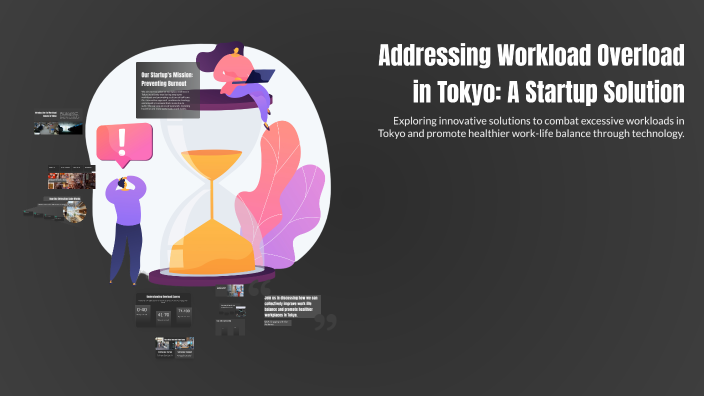Open the statistics slide showing the 41.70 figure
The height and width of the screenshot is (396, 704).
(x=163, y=310)
